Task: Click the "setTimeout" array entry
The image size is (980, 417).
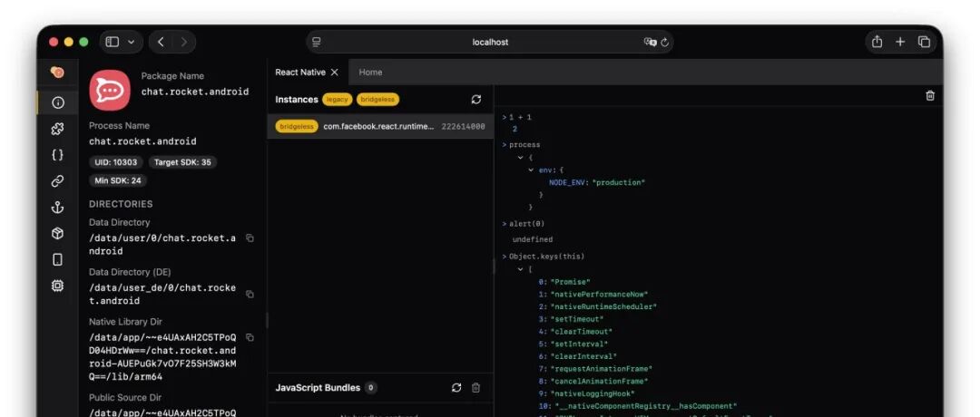Action: coord(571,319)
